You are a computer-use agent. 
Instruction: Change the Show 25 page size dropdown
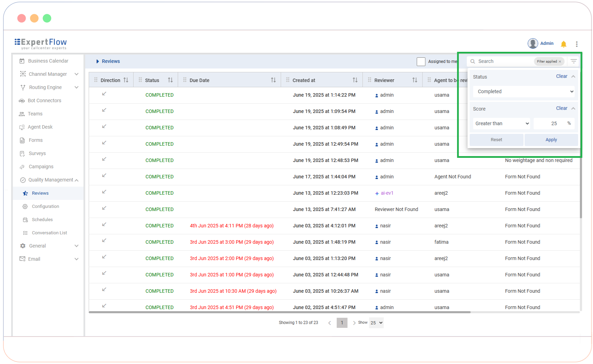[376, 323]
